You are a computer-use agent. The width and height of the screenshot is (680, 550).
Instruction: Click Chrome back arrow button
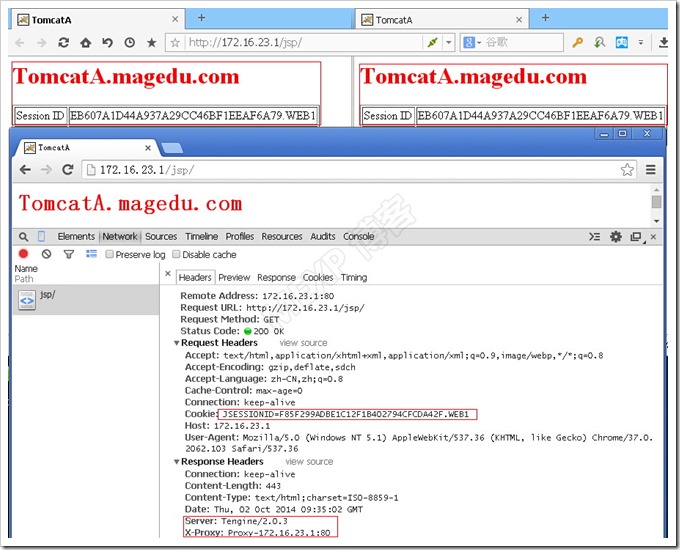coord(25,170)
